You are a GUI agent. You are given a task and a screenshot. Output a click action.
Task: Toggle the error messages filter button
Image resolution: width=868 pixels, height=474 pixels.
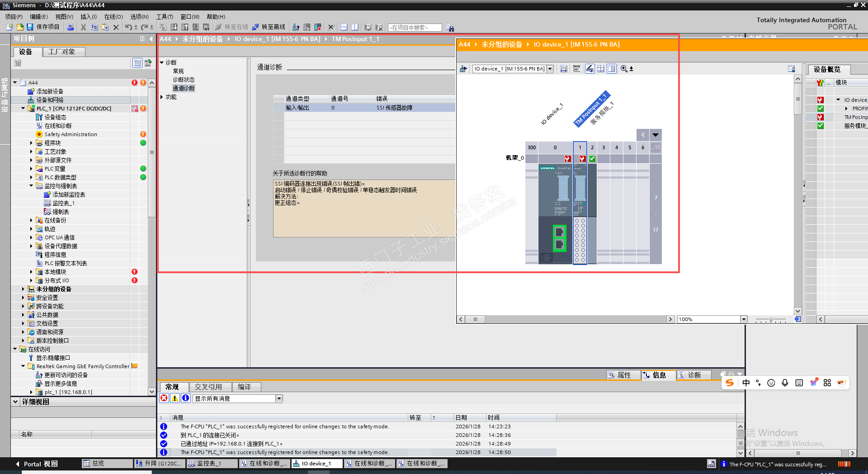pos(164,398)
